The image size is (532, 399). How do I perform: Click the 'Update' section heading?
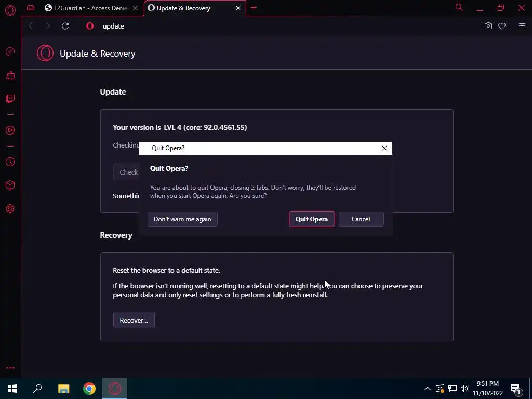coord(113,92)
